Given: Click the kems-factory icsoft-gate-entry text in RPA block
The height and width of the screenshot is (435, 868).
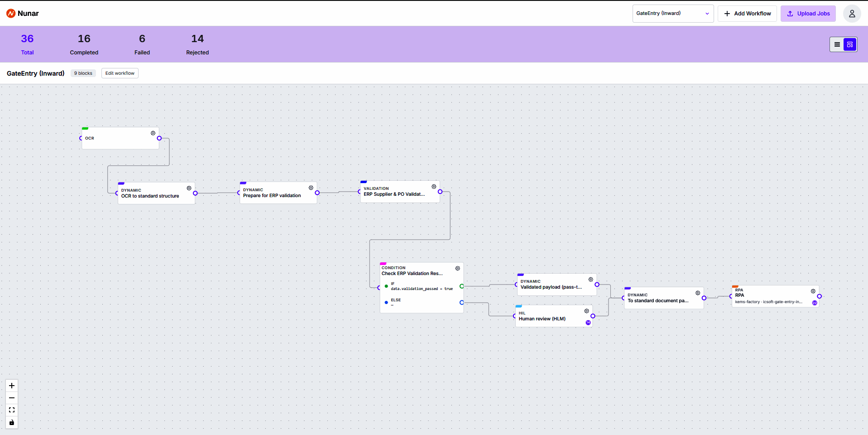Looking at the screenshot, I should [x=769, y=302].
